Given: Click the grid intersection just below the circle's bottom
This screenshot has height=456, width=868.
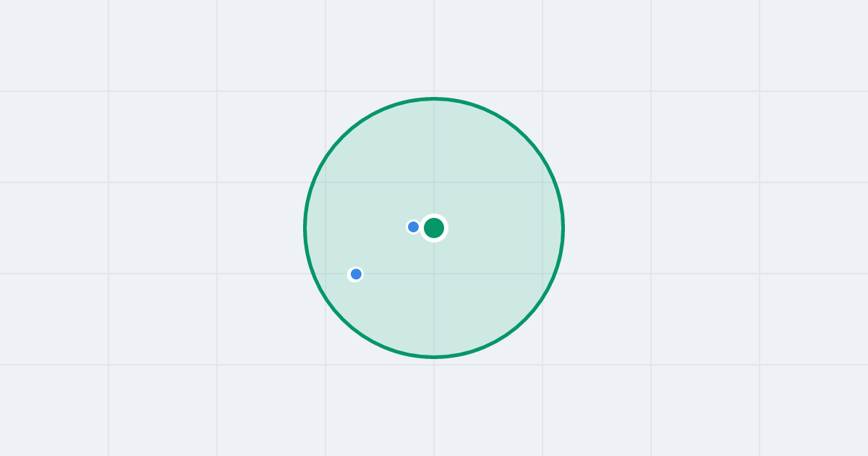Looking at the screenshot, I should point(434,365).
